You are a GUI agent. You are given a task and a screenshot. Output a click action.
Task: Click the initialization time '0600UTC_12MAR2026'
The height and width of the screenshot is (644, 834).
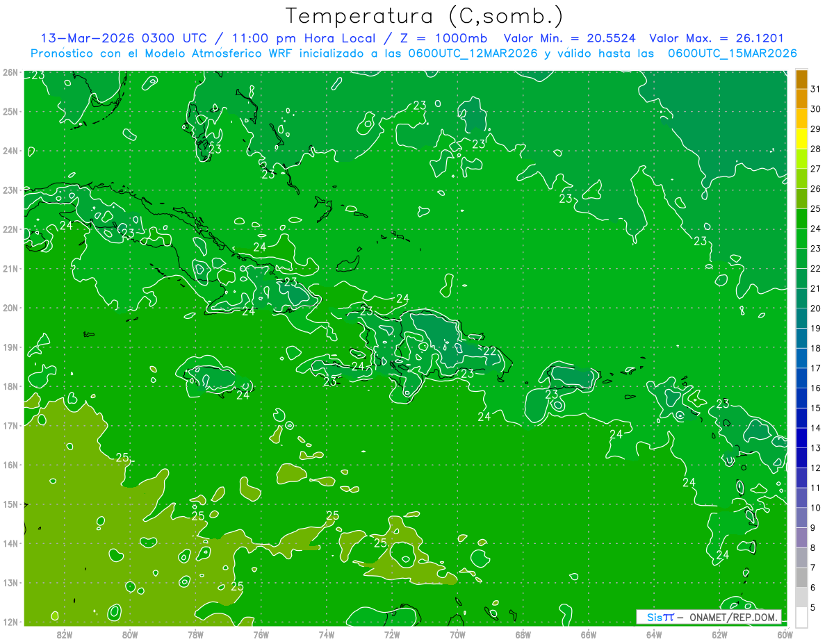point(473,53)
